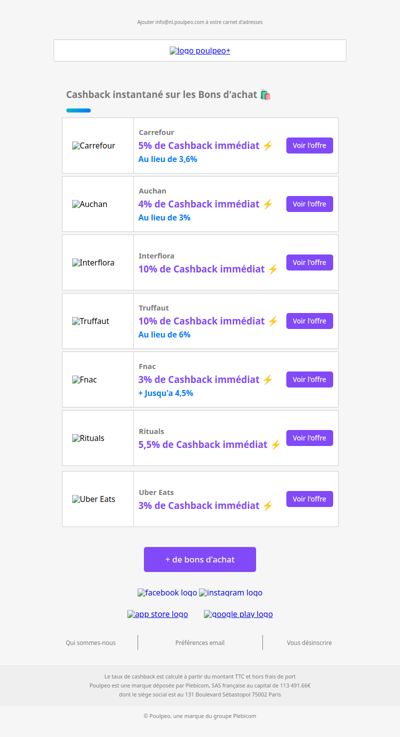Image resolution: width=400 pixels, height=737 pixels.
Task: Click the Uber Eats logo image
Action: click(94, 499)
